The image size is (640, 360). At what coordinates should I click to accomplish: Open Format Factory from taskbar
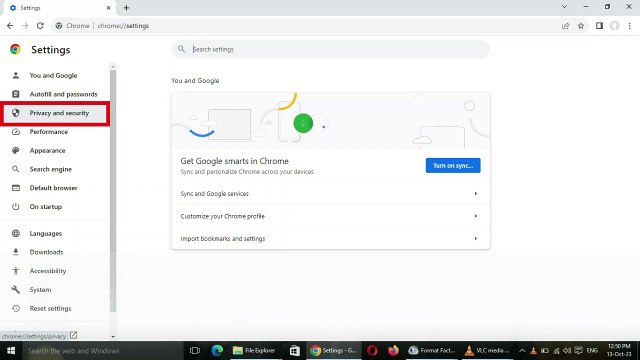pyautogui.click(x=431, y=351)
